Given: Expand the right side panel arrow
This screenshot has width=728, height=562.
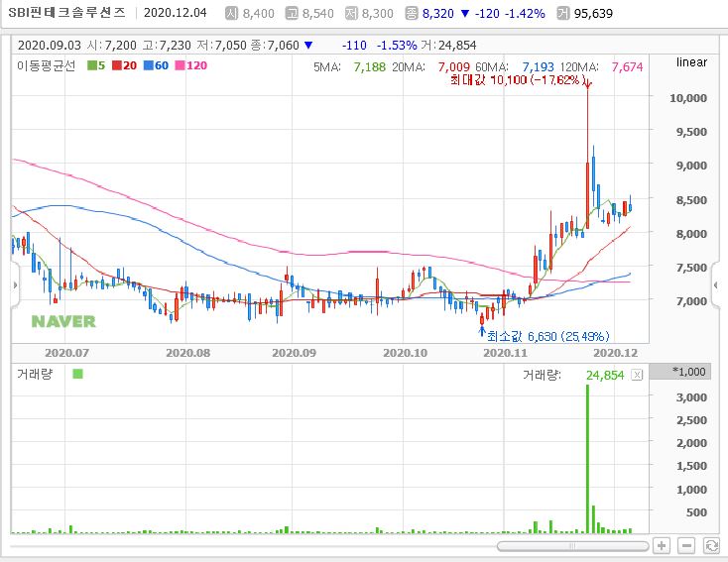Looking at the screenshot, I should (x=715, y=284).
